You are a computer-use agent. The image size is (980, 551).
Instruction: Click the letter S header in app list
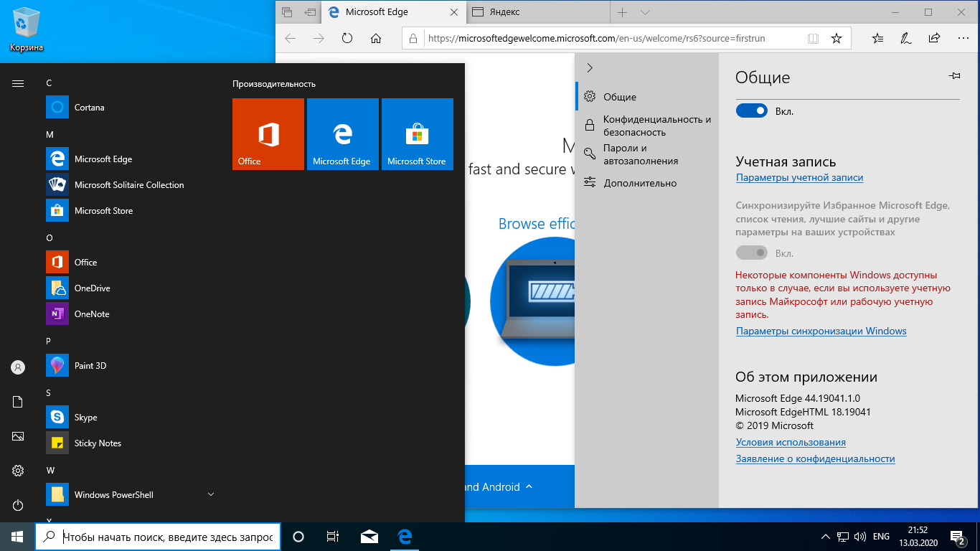tap(49, 392)
